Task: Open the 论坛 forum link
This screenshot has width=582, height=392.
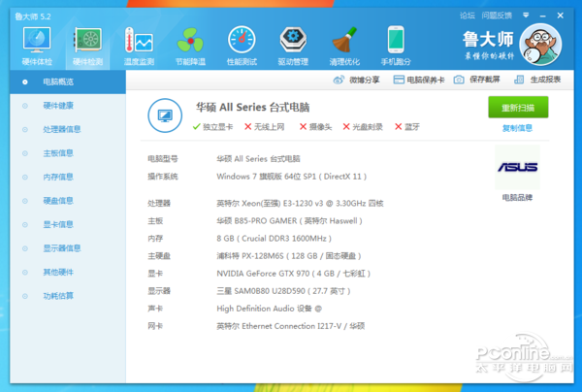Action: tap(467, 16)
